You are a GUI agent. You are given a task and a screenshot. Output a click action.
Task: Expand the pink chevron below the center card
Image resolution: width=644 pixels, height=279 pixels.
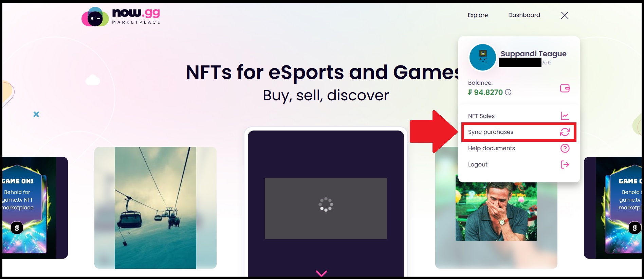(x=321, y=273)
